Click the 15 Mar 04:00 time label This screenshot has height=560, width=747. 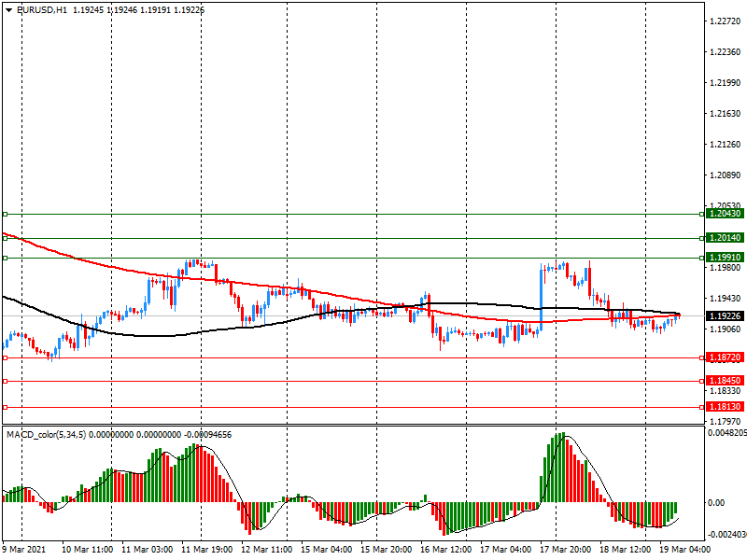(x=326, y=549)
